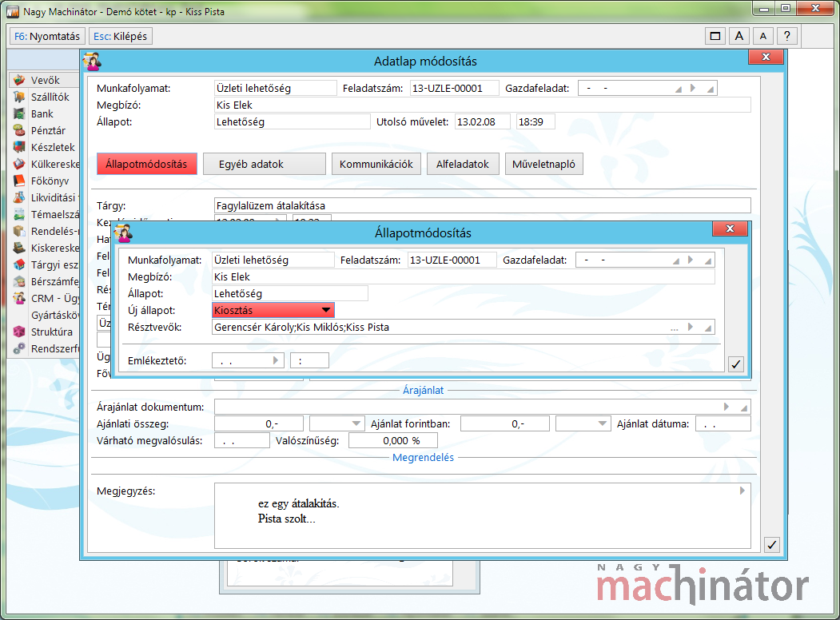Open the Kiskereskedelem module icon
840x620 pixels.
click(19, 248)
